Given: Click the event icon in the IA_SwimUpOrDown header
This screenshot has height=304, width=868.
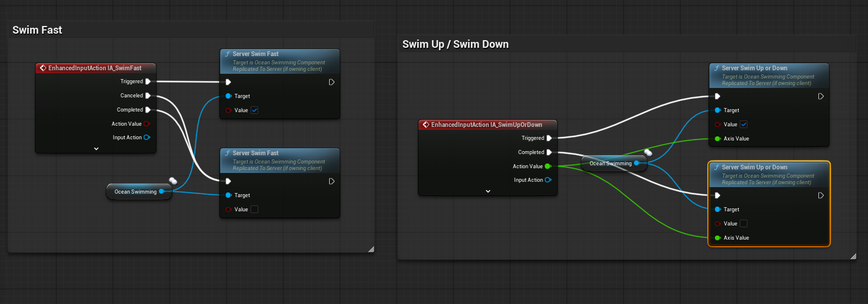Looking at the screenshot, I should point(425,125).
